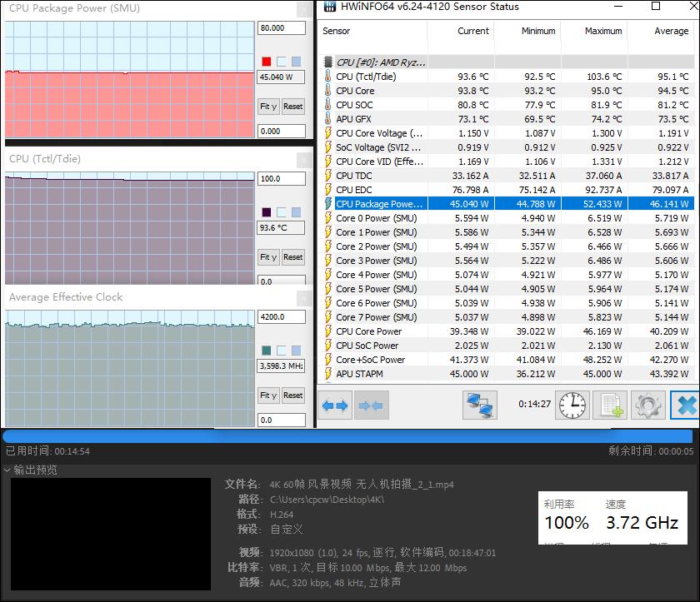Click the shrink layout arrows icon
Screen dimensions: 700x602
[x=370, y=405]
